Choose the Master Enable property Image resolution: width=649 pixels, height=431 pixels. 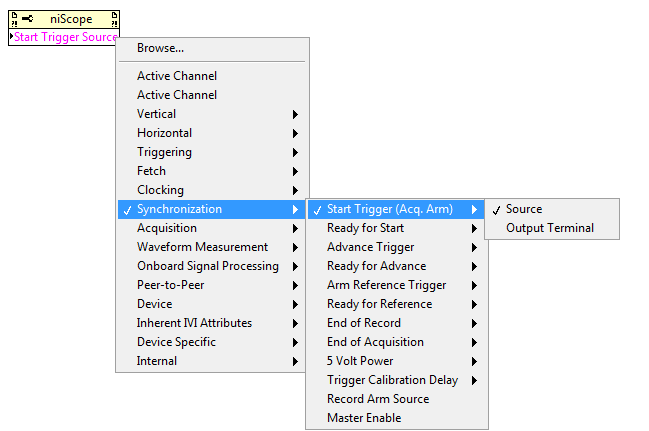coord(364,418)
